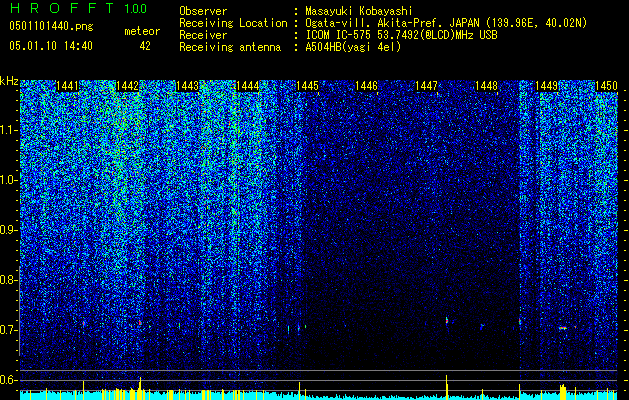The height and width of the screenshot is (400, 629).
Task: Select the ICOM IC-575 receiver text
Action: pos(401,35)
